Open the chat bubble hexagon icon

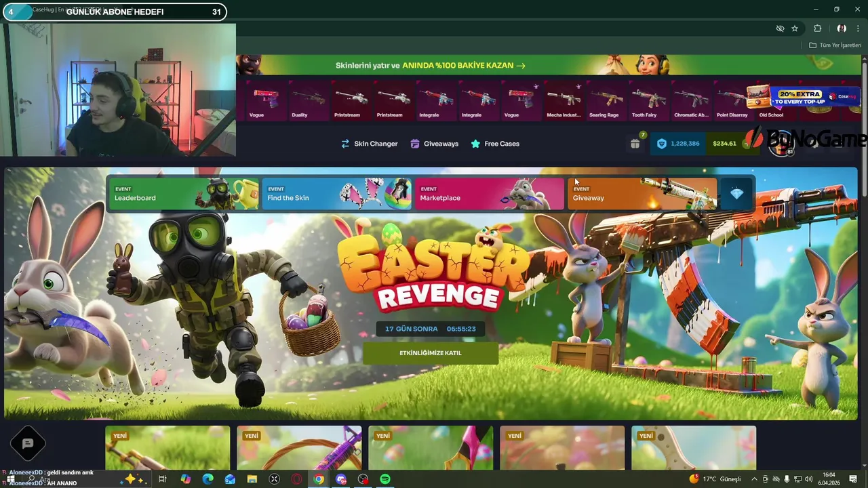[x=28, y=444]
